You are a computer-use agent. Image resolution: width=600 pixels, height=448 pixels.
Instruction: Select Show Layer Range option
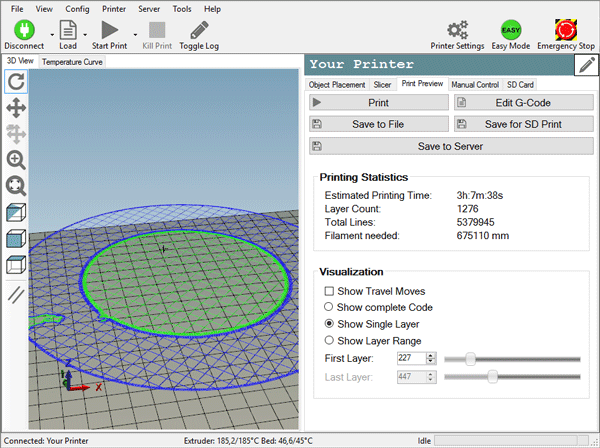[x=329, y=340]
